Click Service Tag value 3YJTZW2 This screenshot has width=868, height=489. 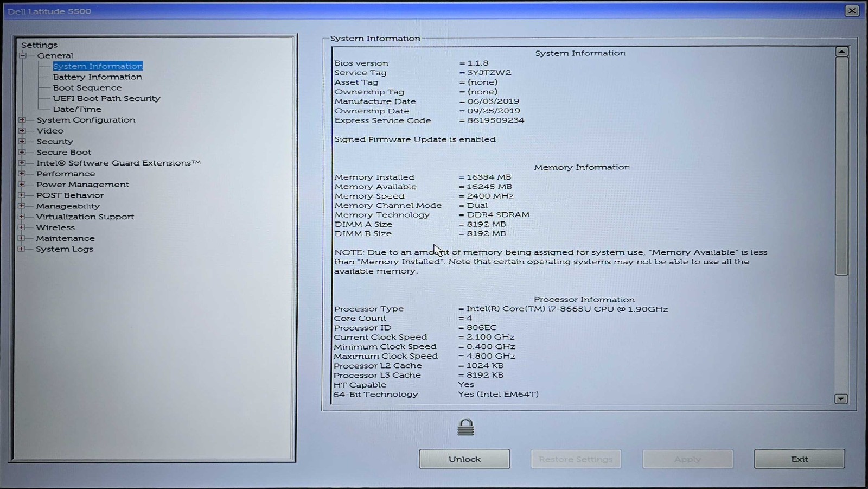click(489, 73)
